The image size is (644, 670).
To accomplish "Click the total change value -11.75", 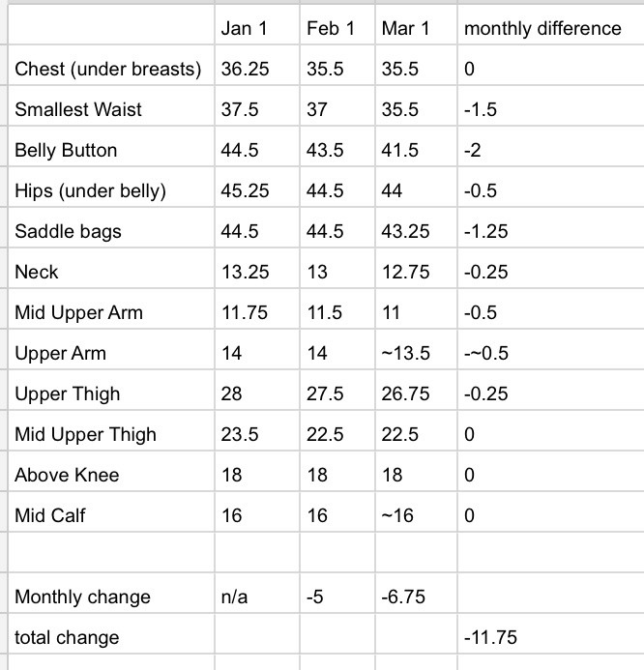I will point(490,637).
